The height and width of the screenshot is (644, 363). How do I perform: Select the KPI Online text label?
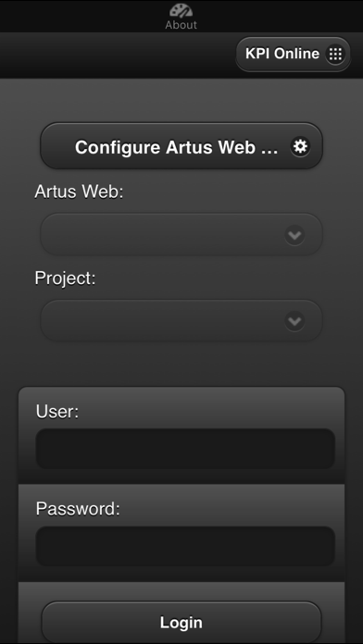tap(282, 54)
